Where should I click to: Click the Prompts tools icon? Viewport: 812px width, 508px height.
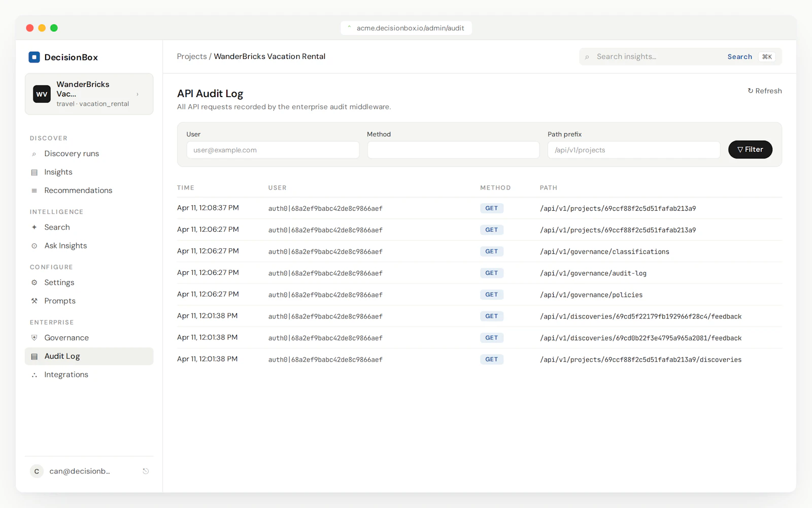(34, 301)
